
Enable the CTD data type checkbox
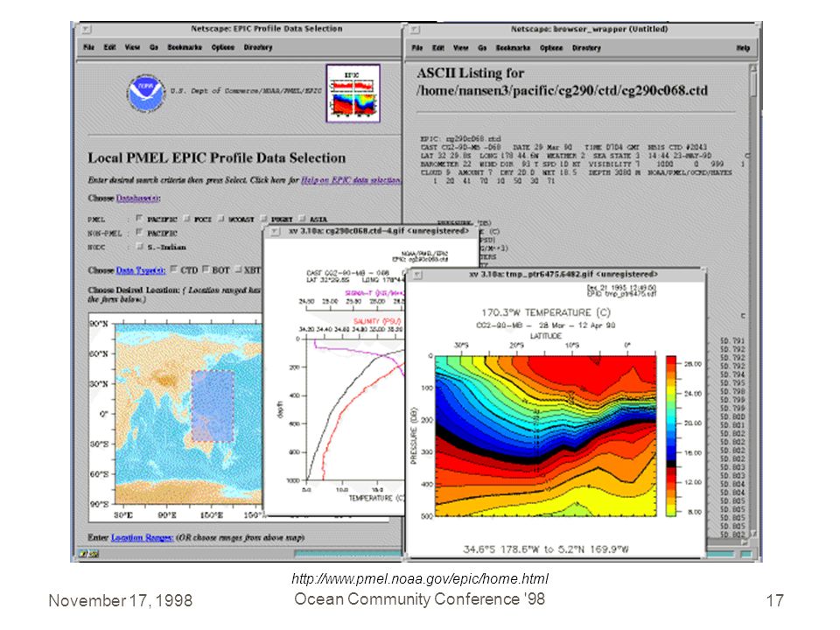(174, 269)
